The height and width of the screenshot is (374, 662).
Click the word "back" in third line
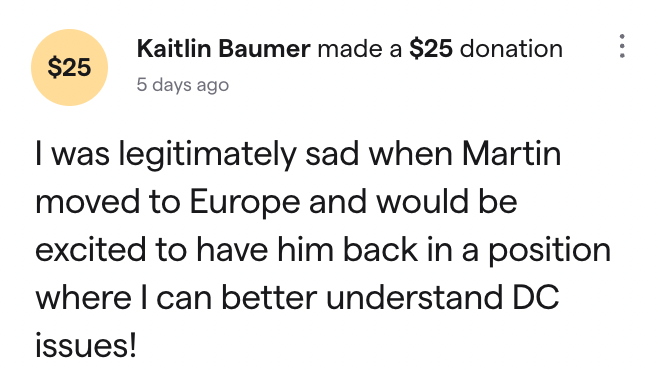(x=380, y=250)
